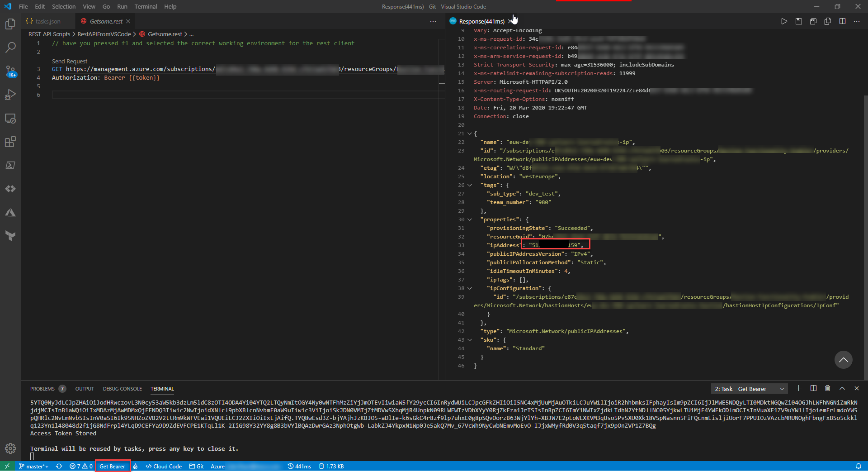Open the File menu

[24, 6]
